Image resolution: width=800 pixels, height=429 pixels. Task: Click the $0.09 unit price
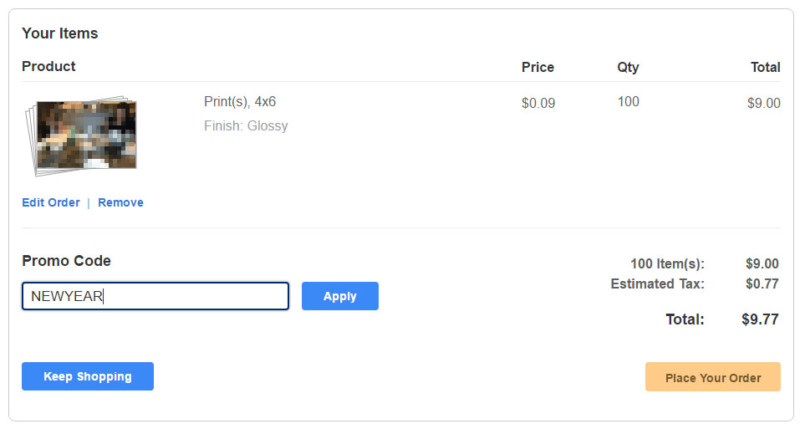point(538,103)
